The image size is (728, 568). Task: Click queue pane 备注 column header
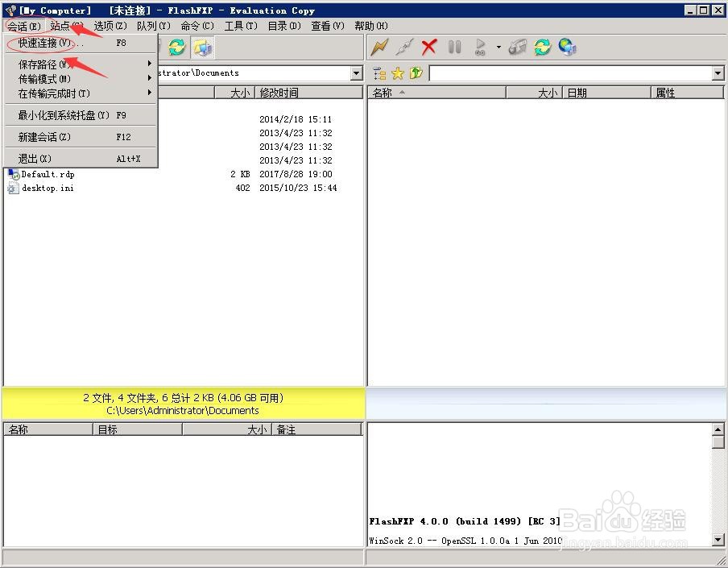click(x=316, y=429)
